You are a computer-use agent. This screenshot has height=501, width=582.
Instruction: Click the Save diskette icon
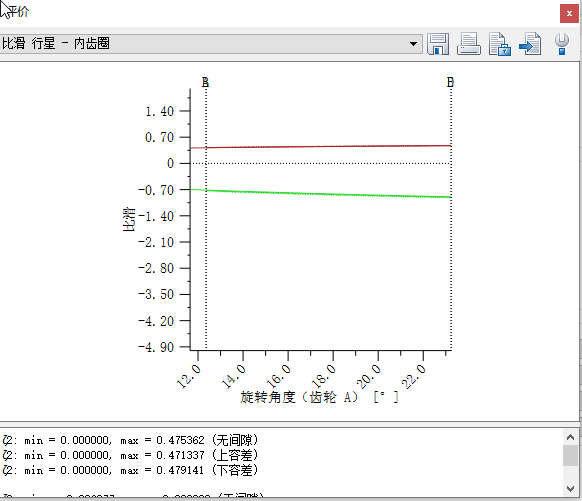coord(438,44)
